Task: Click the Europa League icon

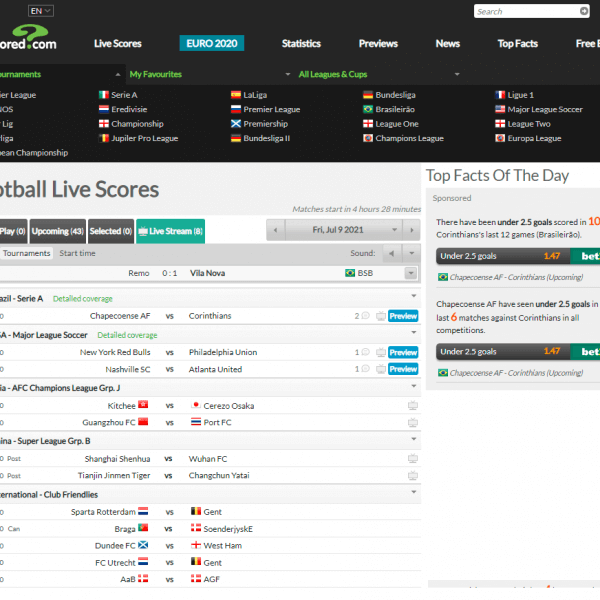Action: pos(500,138)
